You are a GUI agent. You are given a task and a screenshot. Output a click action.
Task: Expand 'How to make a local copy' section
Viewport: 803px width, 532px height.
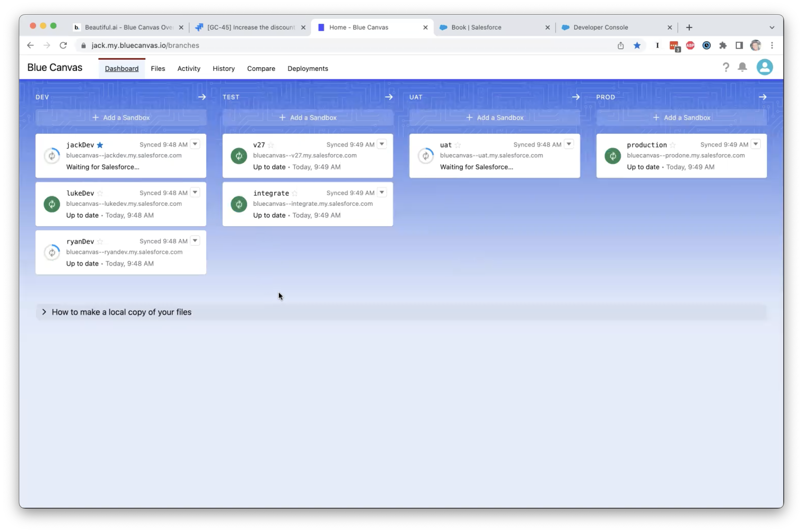[x=122, y=312]
